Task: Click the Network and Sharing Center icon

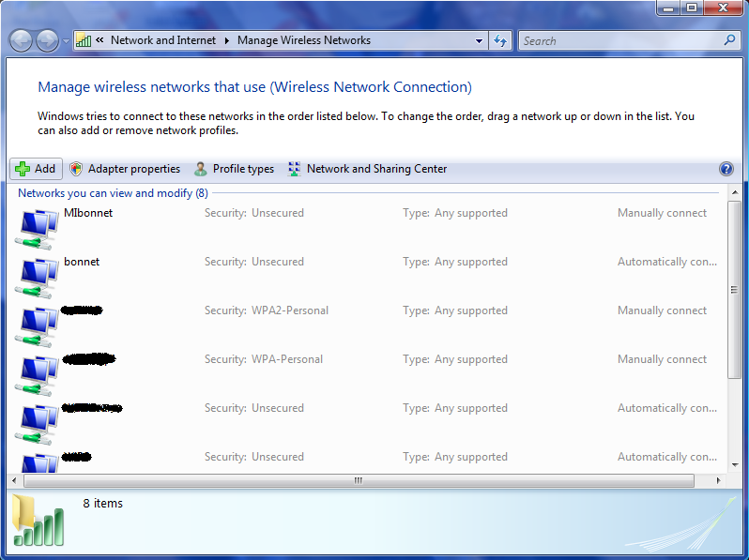Action: pos(295,169)
